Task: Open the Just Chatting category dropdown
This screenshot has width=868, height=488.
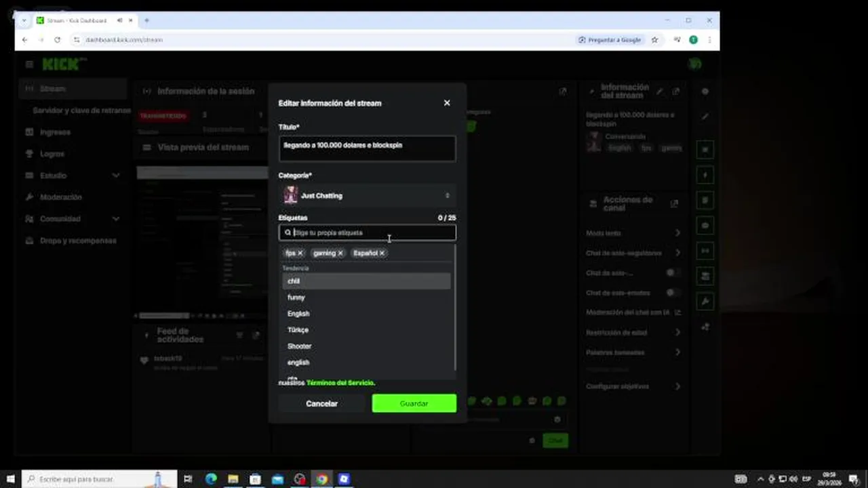Action: [x=367, y=195]
